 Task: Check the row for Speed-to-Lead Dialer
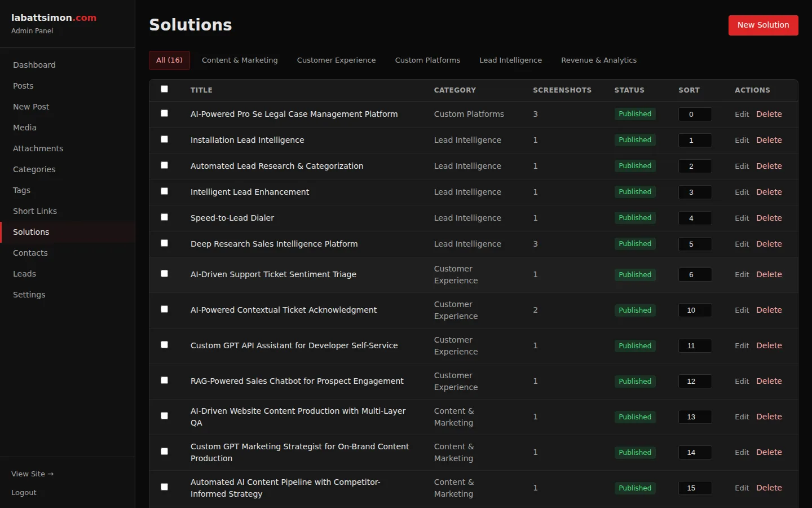164,217
